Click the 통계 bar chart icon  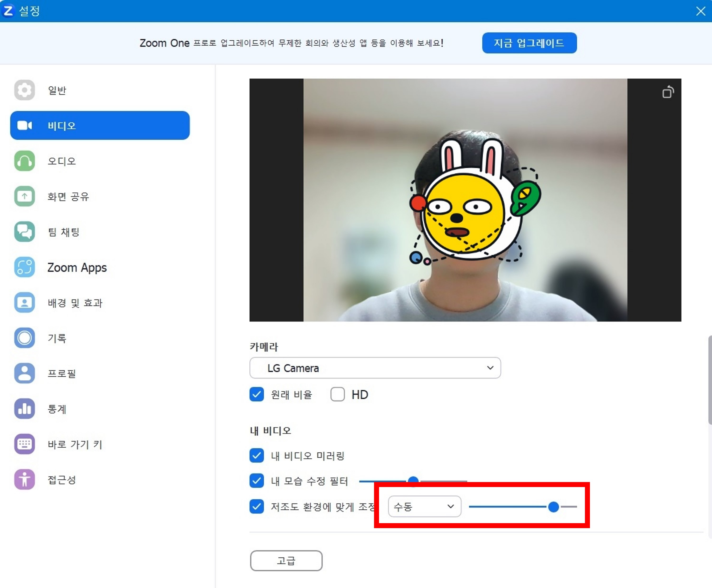coord(24,408)
